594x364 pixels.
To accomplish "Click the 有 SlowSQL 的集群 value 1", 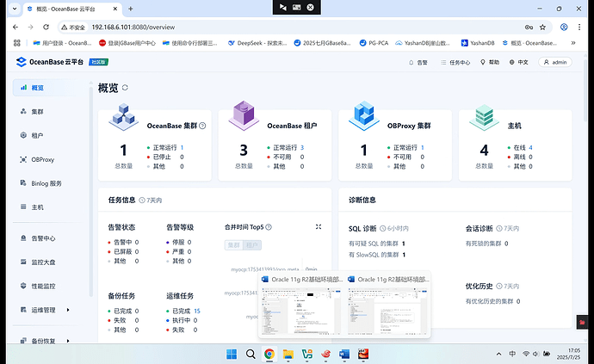I will tap(405, 255).
